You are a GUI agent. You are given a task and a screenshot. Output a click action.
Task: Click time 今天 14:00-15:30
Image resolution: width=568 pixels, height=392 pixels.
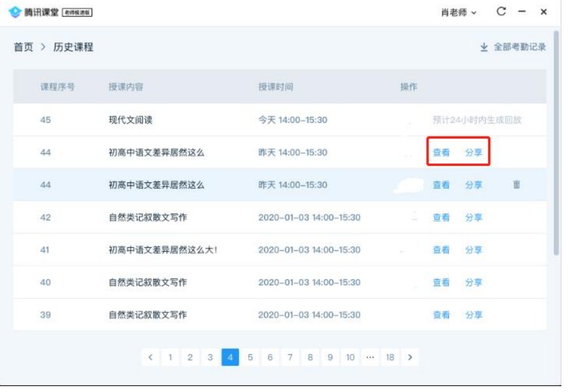coord(293,120)
